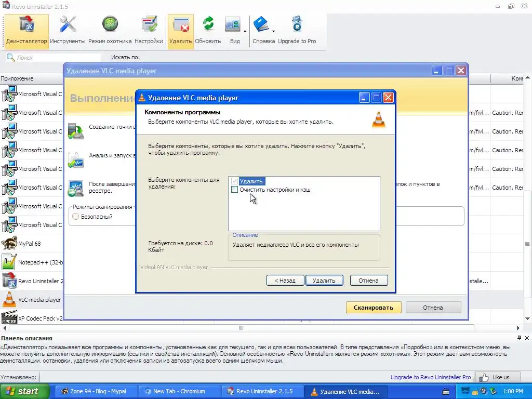Click the taskbar clock showing 1:00 PM
Screen dimensions: 532x399
(513, 391)
